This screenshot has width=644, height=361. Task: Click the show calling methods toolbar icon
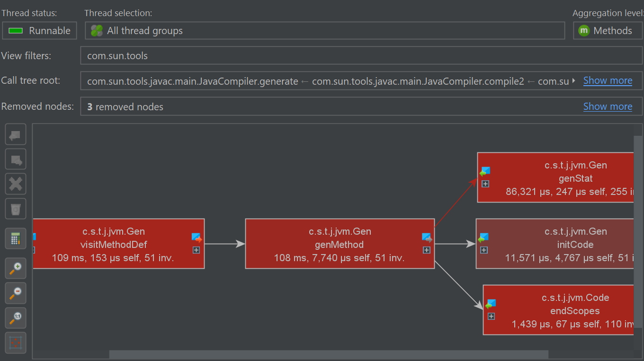pos(16,134)
